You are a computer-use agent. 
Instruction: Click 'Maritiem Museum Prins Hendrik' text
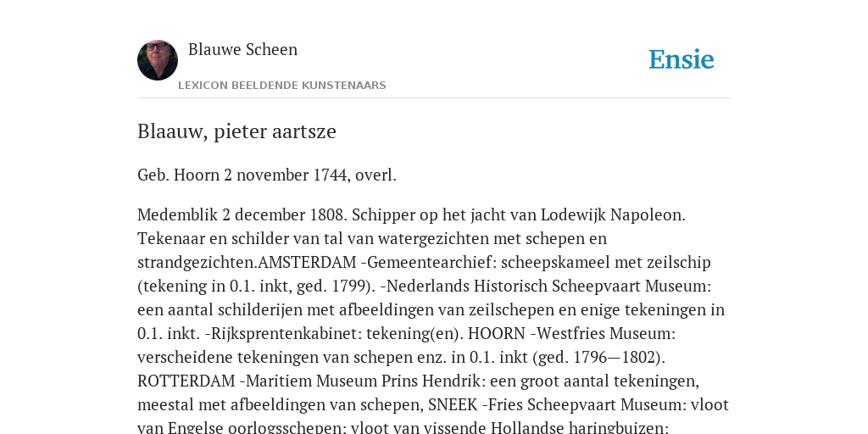click(x=364, y=381)
